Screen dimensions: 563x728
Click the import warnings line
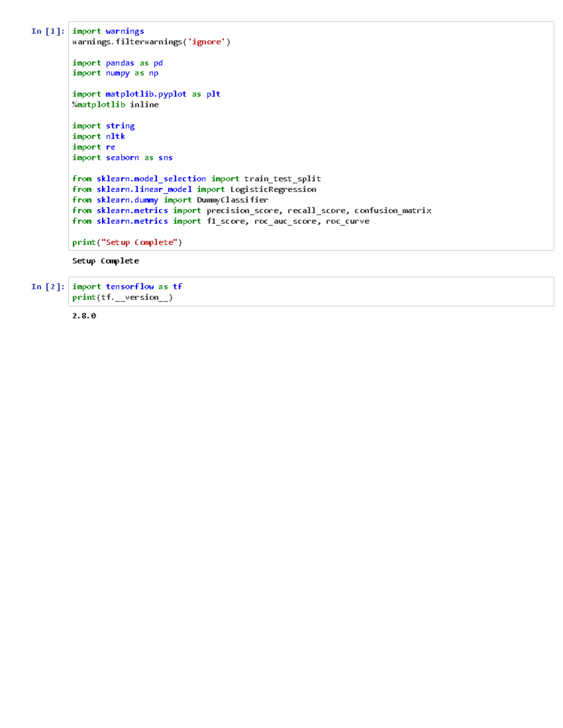(x=108, y=31)
